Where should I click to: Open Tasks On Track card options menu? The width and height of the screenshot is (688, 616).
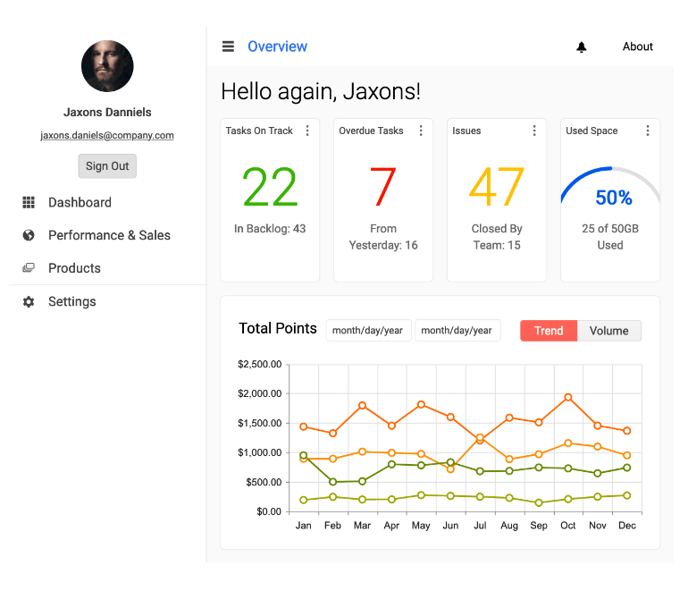307,131
